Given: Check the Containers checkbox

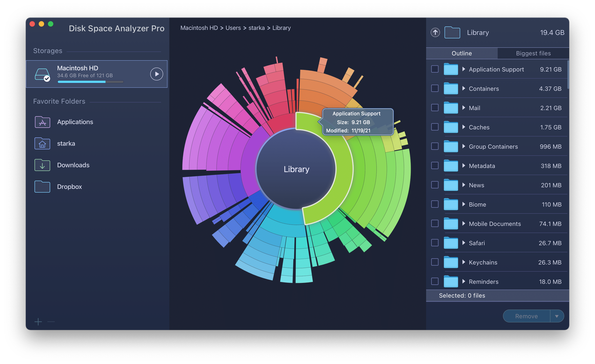Looking at the screenshot, I should (435, 88).
